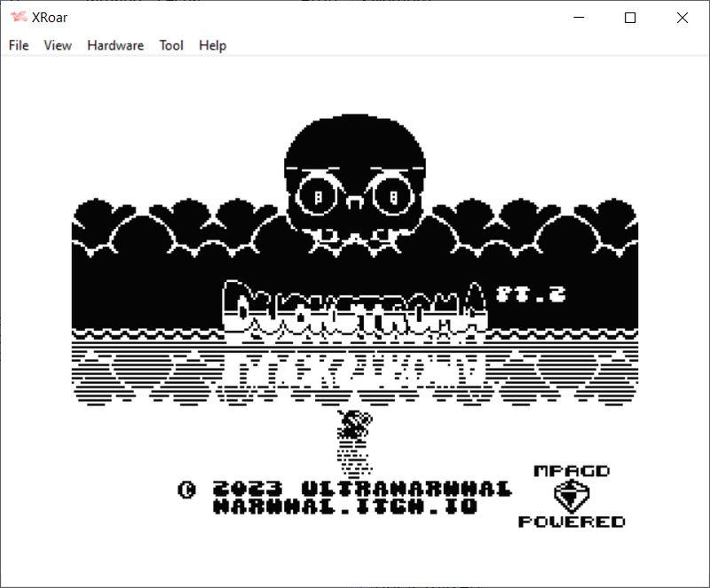This screenshot has height=588, width=710.
Task: Click the PT.2 label beside the title
Action: pos(531,294)
